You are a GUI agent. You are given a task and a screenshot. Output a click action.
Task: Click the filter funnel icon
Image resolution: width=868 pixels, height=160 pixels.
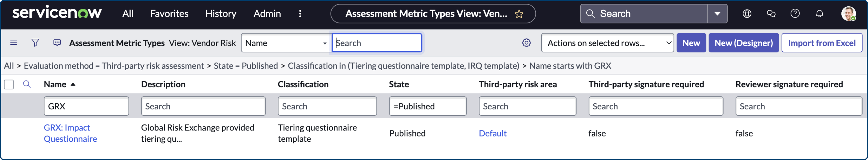click(35, 43)
